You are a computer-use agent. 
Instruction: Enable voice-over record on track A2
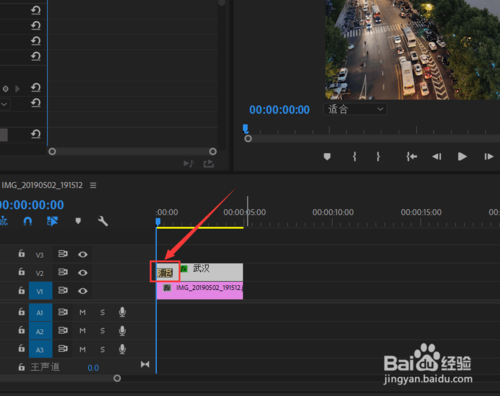point(122,330)
